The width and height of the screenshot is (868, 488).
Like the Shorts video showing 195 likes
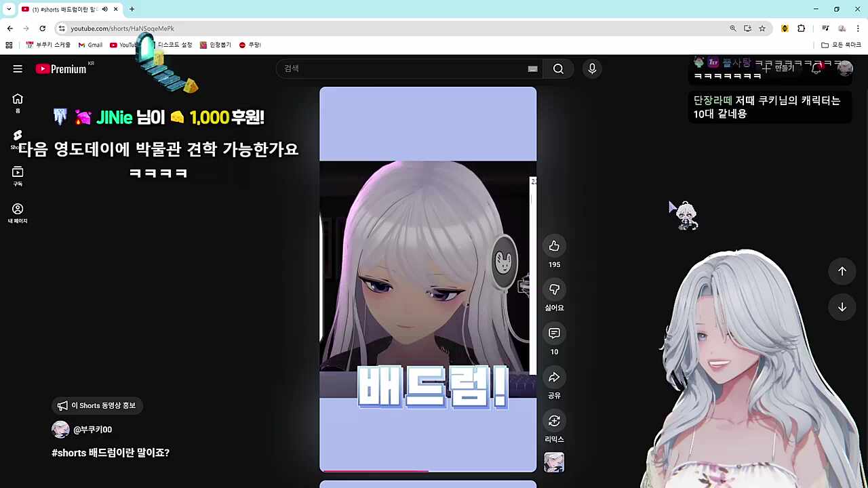(554, 246)
